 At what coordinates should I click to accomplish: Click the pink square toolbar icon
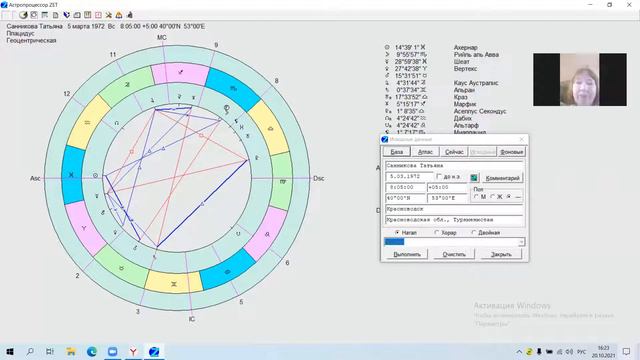[98, 15]
